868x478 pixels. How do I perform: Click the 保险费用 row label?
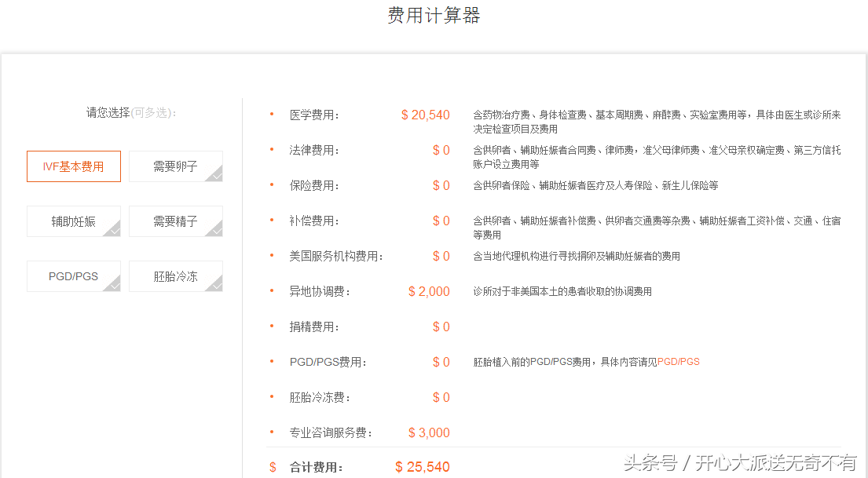[x=314, y=185]
